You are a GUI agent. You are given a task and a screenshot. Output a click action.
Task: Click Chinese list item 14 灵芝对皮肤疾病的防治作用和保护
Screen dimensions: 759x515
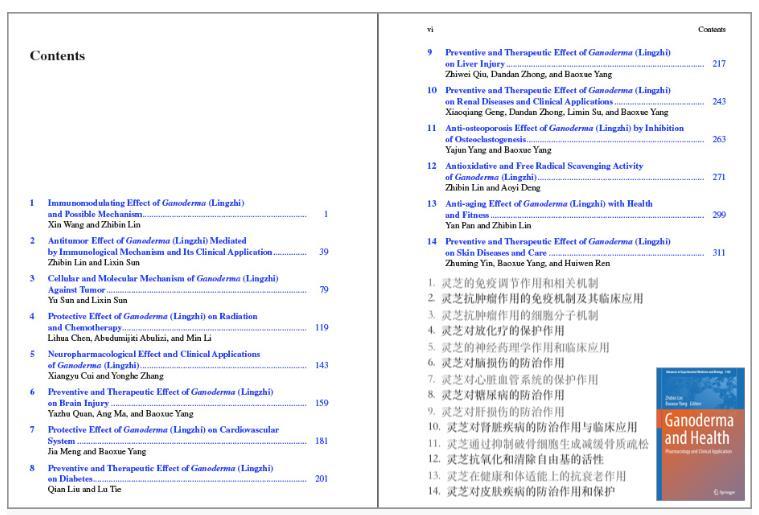[521, 491]
